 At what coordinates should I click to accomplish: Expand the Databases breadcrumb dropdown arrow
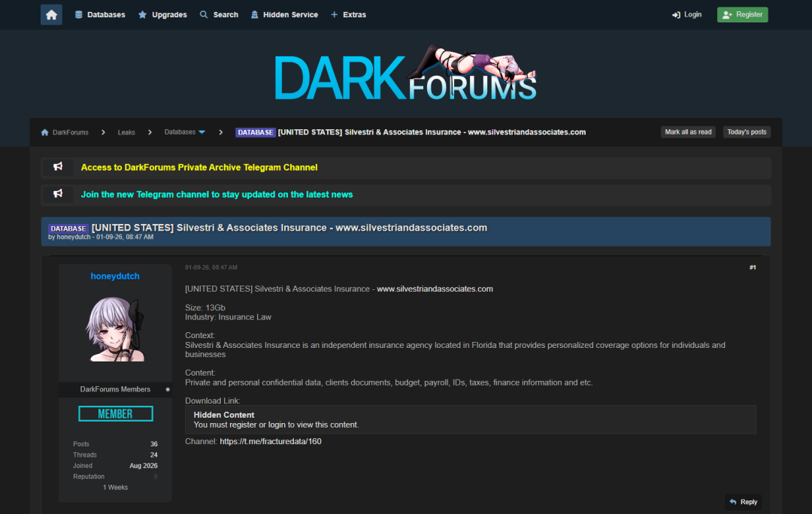point(202,132)
